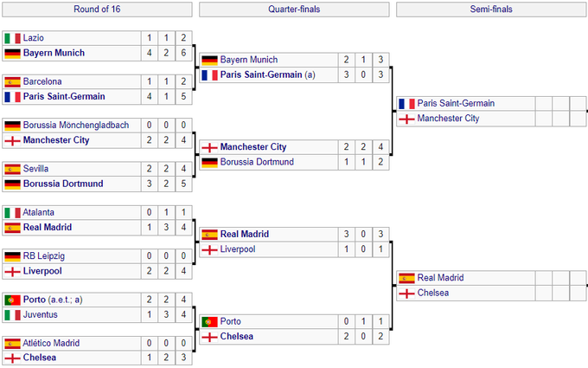Open Real Madrid link in Quarter-finals
Screen dimensions: 588x368
point(245,234)
